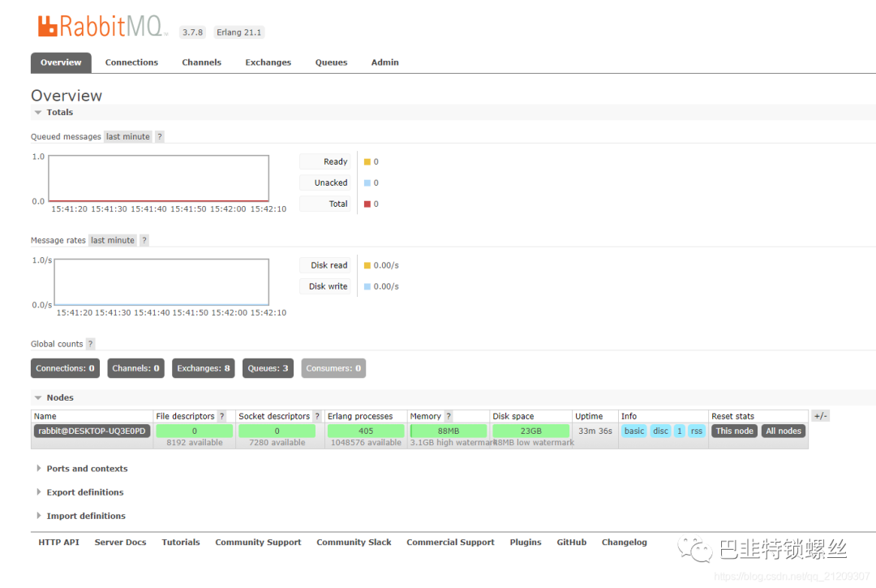876x588 pixels.
Task: Open the Tutorials link
Action: tap(180, 543)
